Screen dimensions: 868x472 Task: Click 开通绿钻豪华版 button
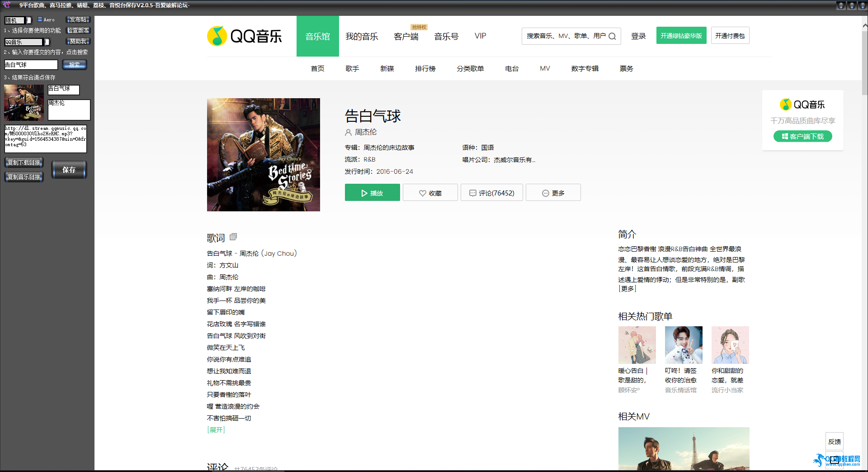click(681, 36)
